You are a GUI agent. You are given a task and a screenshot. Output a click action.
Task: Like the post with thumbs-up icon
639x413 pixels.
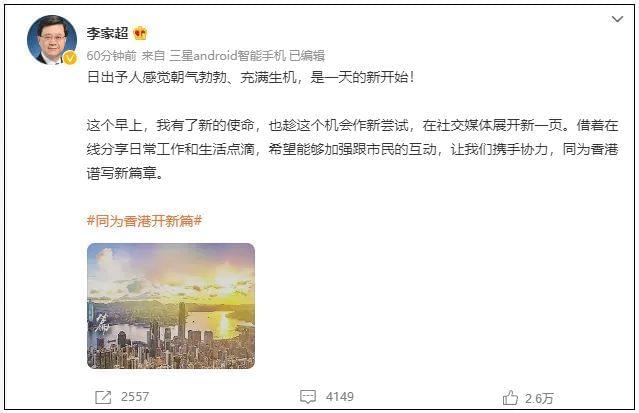[x=510, y=398]
